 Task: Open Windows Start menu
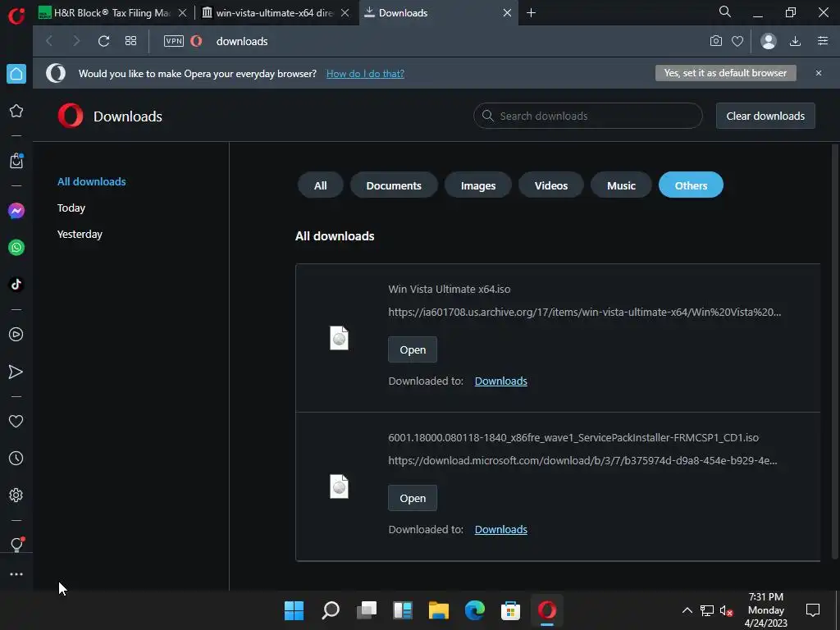coord(294,610)
